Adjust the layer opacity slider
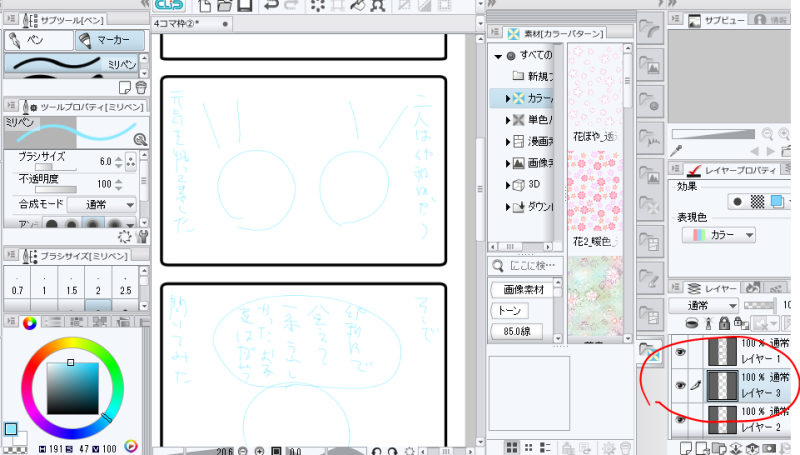This screenshot has height=455, width=800. (760, 306)
